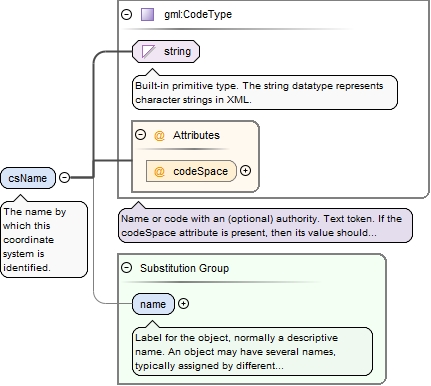The width and height of the screenshot is (431, 386).
Task: Click the Attributes header label
Action: coord(196,135)
